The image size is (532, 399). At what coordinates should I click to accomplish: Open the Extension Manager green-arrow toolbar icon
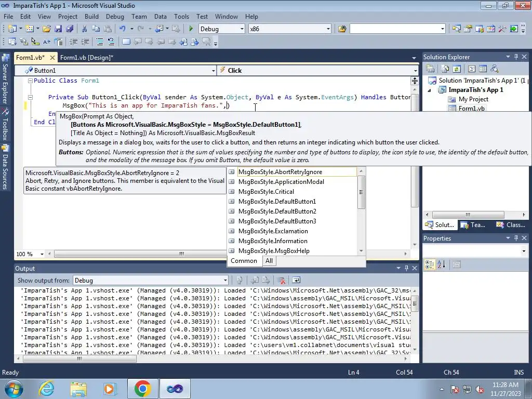[514, 29]
